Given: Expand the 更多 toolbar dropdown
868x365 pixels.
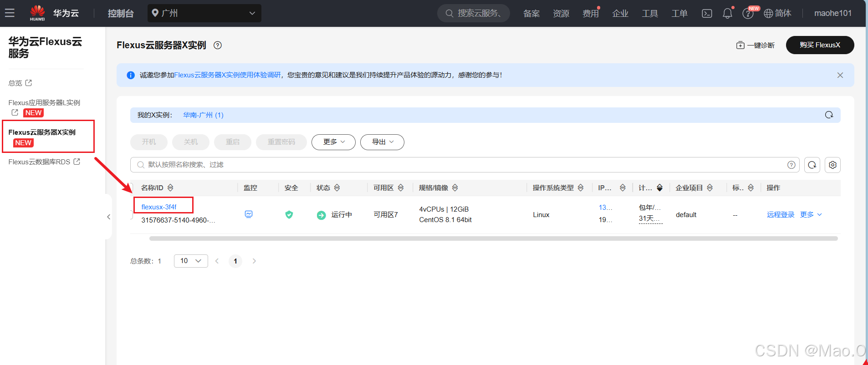Looking at the screenshot, I should [333, 142].
